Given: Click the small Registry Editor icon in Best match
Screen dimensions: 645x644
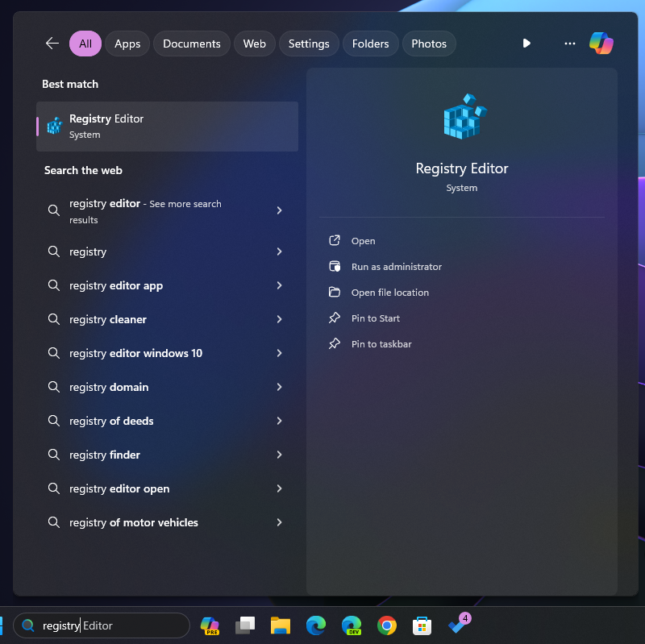Looking at the screenshot, I should coord(54,126).
